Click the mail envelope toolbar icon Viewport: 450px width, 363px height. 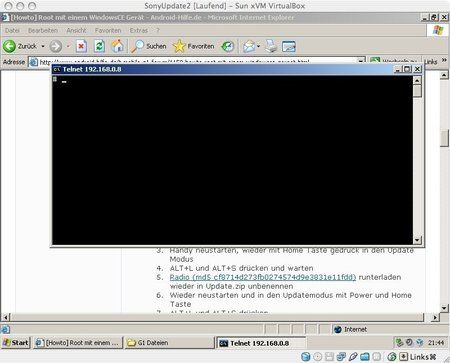coord(249,46)
